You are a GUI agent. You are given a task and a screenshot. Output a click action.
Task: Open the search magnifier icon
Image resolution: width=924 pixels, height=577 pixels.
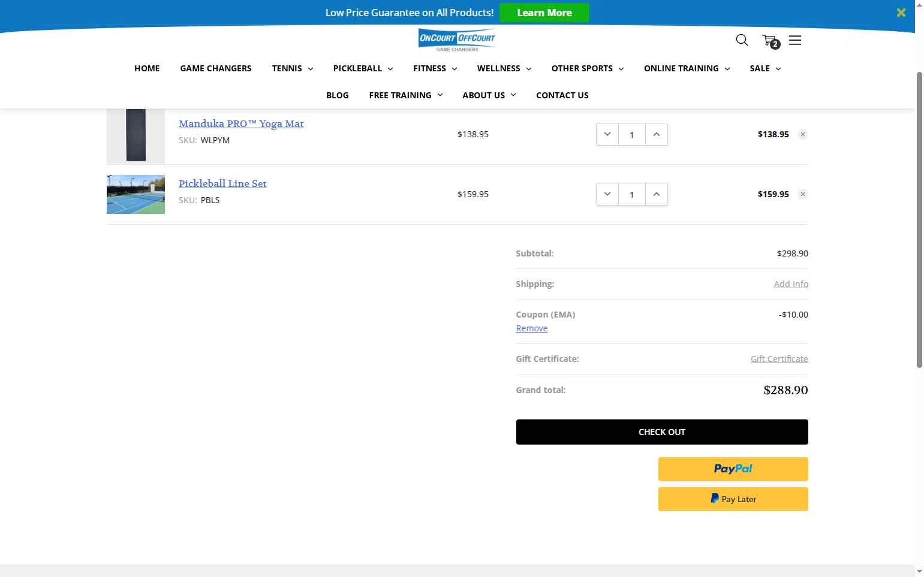742,40
